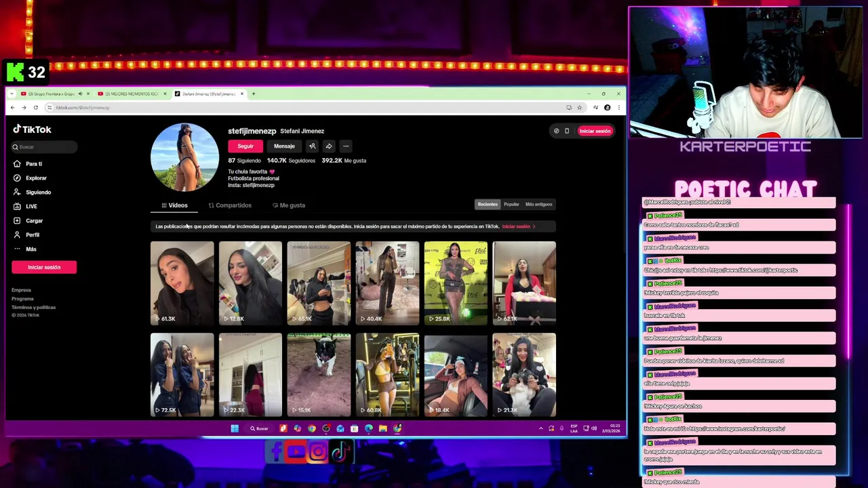Click the Iniciar sesión link in notice banner
This screenshot has height=488, width=868.
[519, 226]
